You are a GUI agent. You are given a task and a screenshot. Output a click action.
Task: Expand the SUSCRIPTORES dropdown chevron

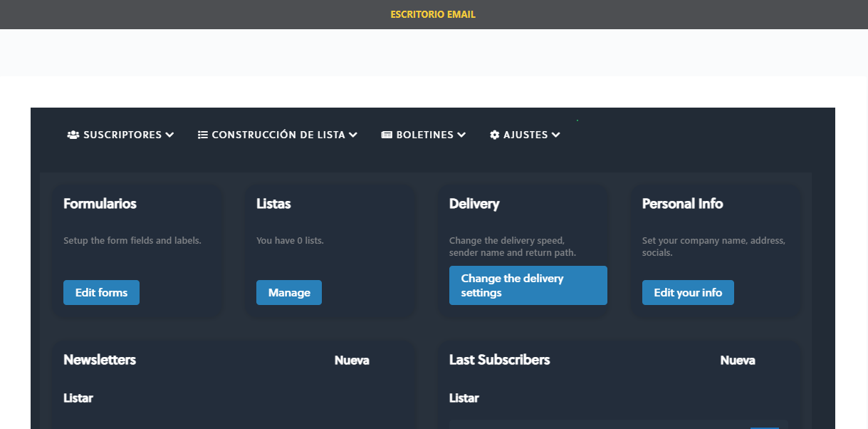click(169, 135)
